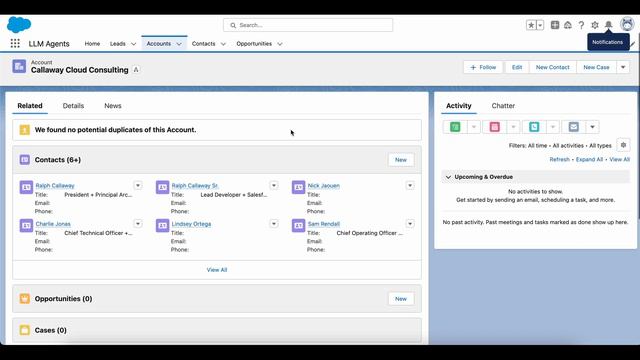The width and height of the screenshot is (640, 360).
Task: Click the Favorites star icon
Action: [531, 25]
